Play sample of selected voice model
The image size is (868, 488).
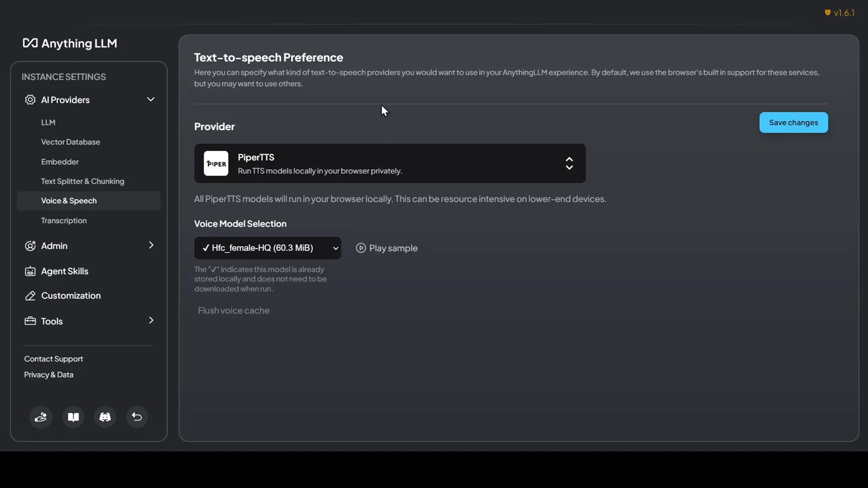click(x=387, y=248)
